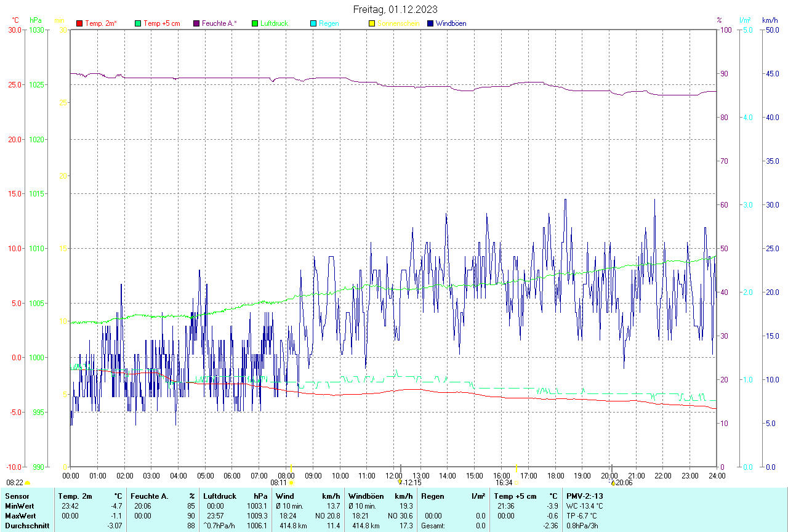Click the 24:00 label on the time axis
The width and height of the screenshot is (788, 532).
(x=717, y=476)
